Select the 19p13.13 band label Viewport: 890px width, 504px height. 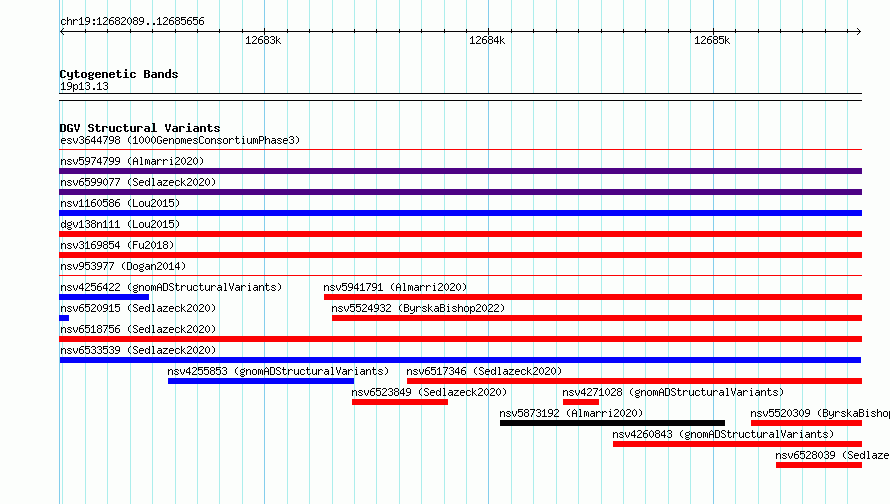[85, 86]
